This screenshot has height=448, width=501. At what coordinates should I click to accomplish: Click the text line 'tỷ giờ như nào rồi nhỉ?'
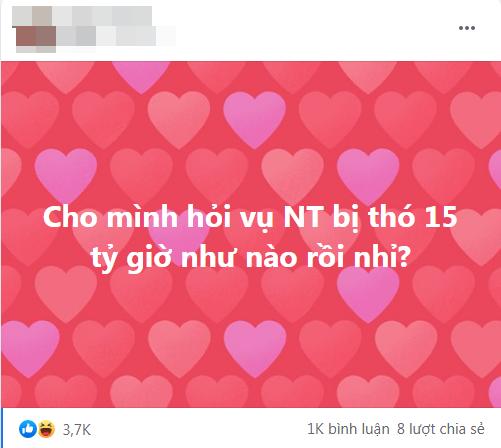[x=250, y=258]
